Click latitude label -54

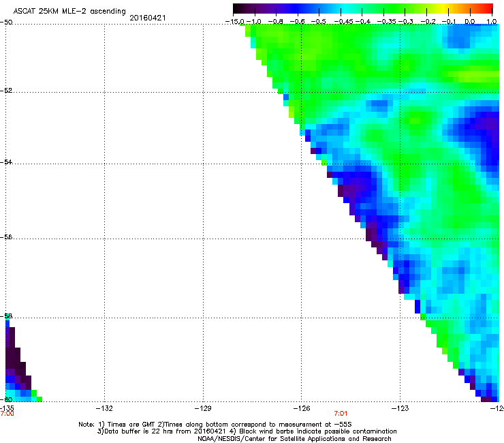pyautogui.click(x=6, y=162)
